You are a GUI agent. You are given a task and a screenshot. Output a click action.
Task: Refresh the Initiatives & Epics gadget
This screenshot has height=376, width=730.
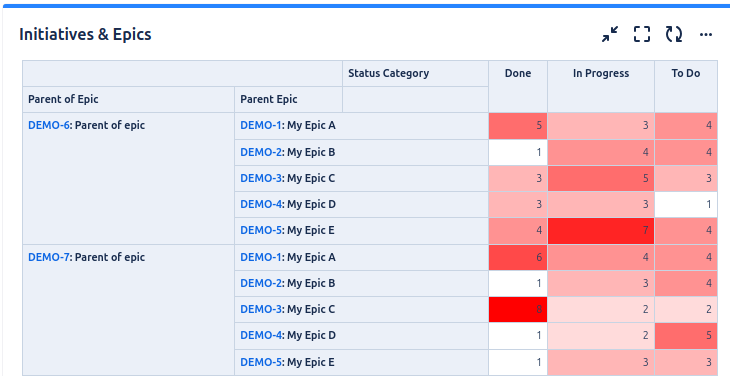[674, 34]
